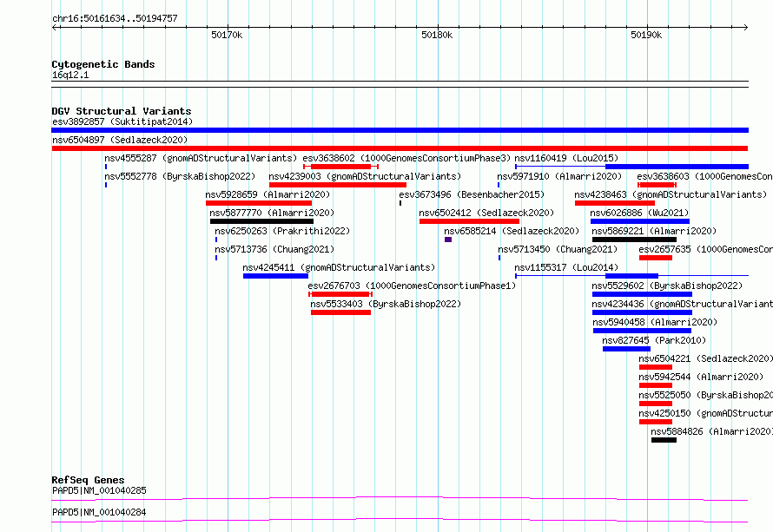Open PAPD5|NM_001040285 gene label
The image size is (773, 532).
pyautogui.click(x=99, y=490)
